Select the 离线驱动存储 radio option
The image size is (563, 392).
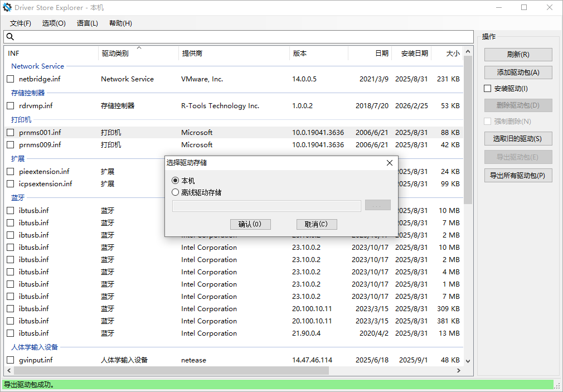[174, 193]
